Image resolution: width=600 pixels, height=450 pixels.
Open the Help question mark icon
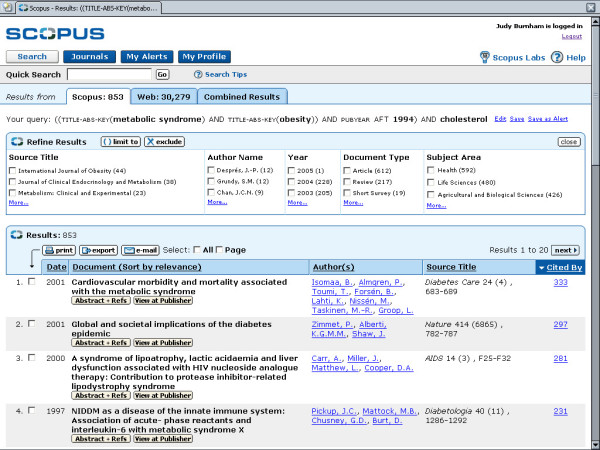click(x=557, y=57)
